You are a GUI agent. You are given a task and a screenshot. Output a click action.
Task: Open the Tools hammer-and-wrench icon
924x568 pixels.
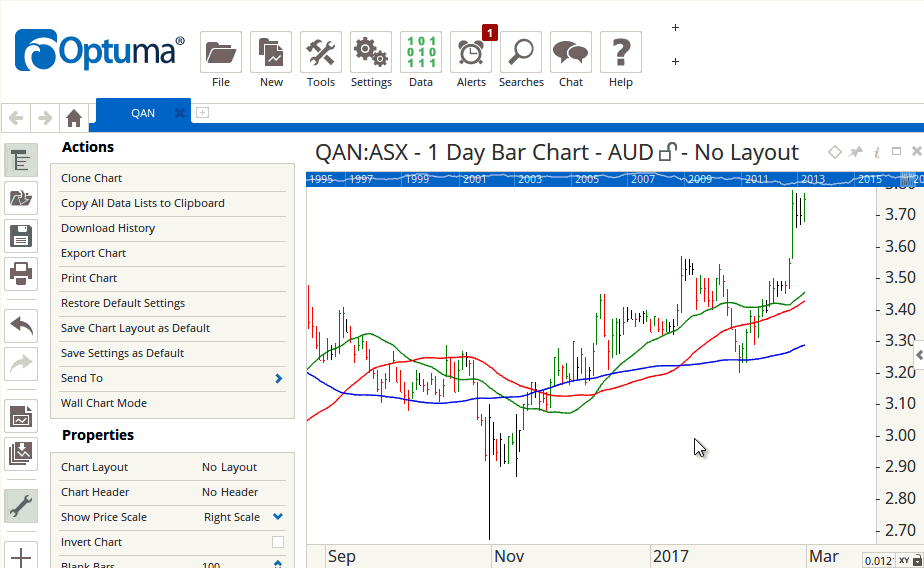coord(321,52)
